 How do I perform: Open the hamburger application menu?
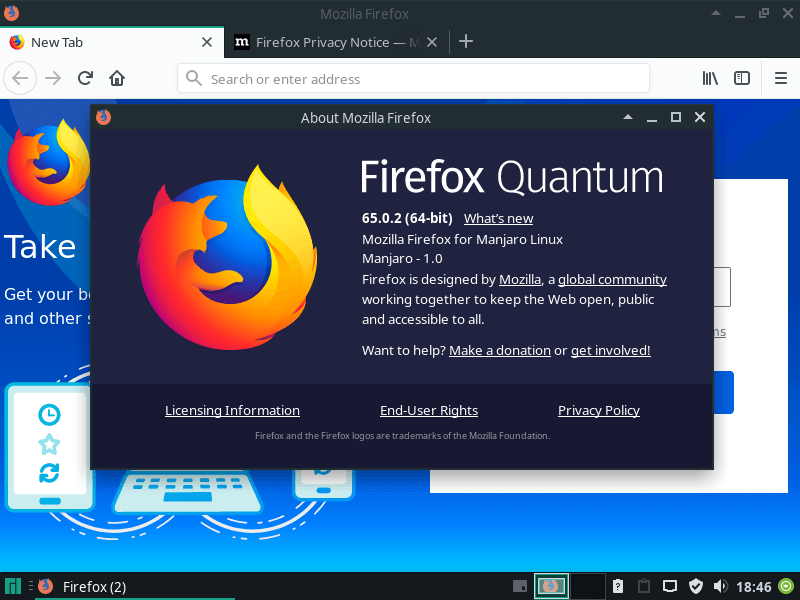point(781,78)
